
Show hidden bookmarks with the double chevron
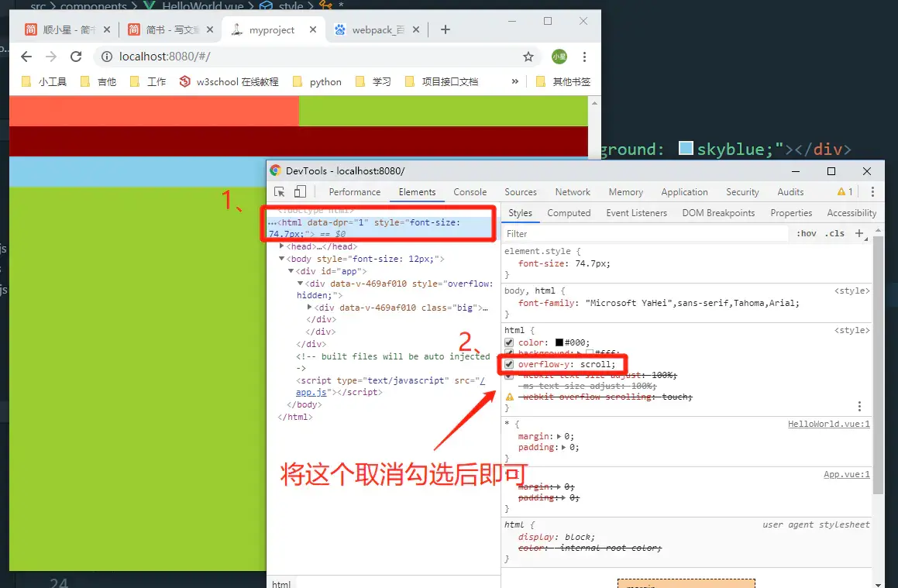515,81
